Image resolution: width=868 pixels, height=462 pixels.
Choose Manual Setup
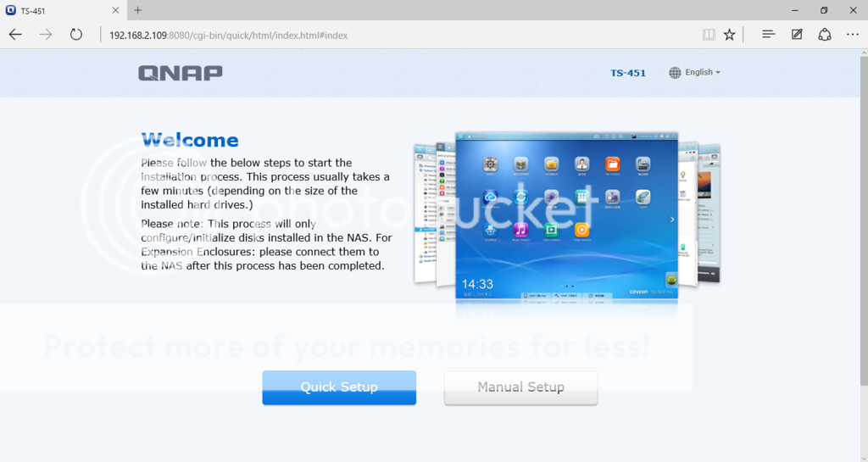[520, 387]
